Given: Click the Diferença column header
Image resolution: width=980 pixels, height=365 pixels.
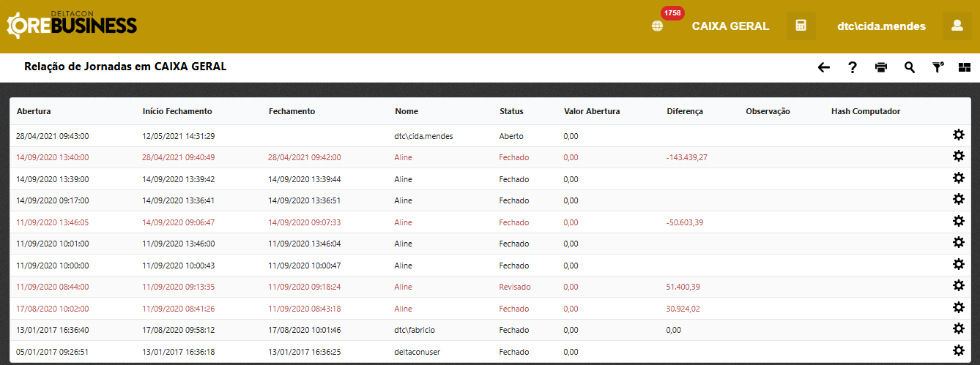Looking at the screenshot, I should point(685,111).
